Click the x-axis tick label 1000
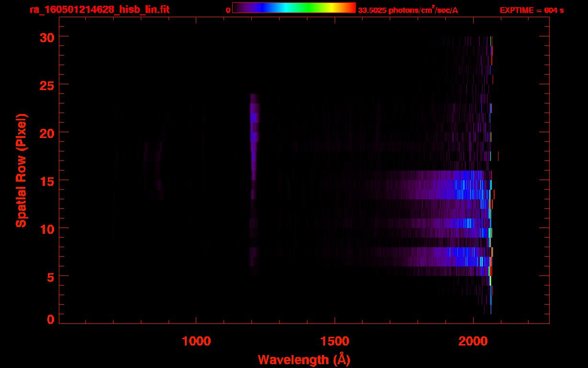This screenshot has width=588, height=368. coord(196,341)
